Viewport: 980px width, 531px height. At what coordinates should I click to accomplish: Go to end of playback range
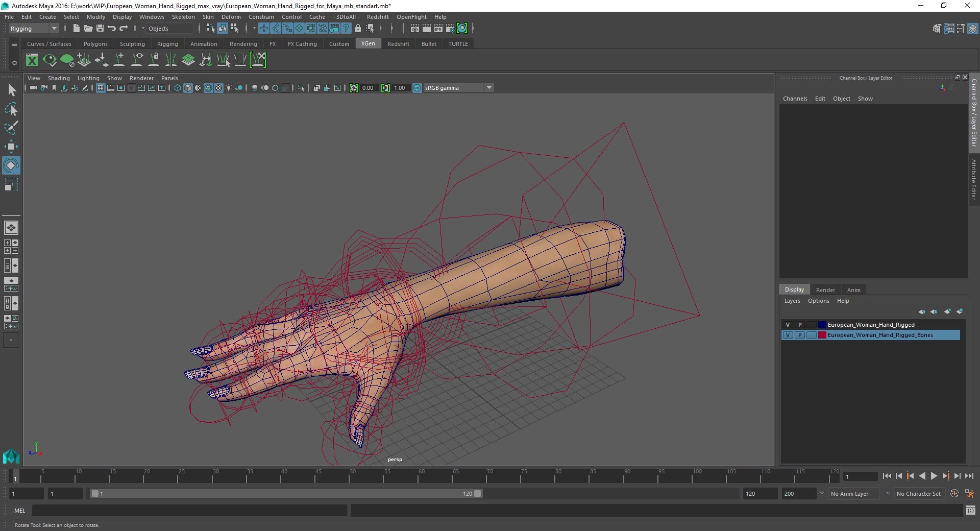pos(969,476)
